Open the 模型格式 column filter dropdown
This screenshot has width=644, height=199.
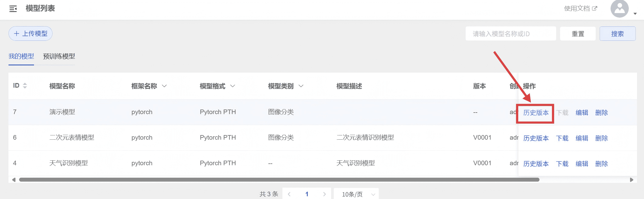pyautogui.click(x=233, y=86)
